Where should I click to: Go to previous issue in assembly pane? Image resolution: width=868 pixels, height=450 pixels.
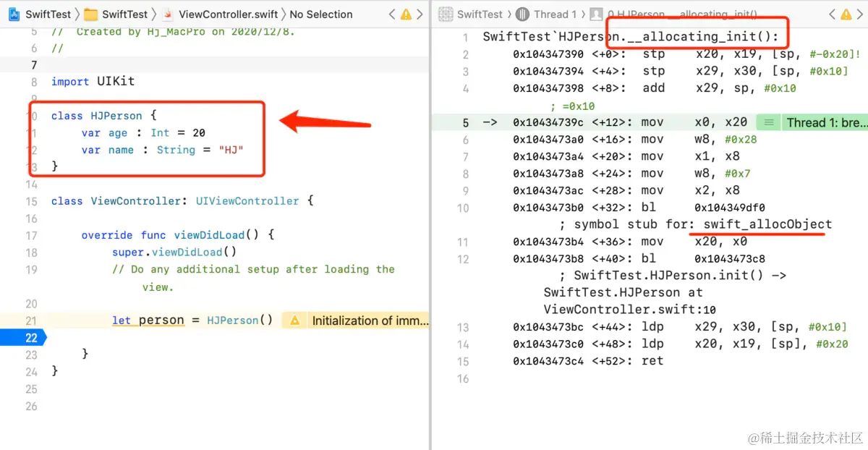(x=833, y=14)
